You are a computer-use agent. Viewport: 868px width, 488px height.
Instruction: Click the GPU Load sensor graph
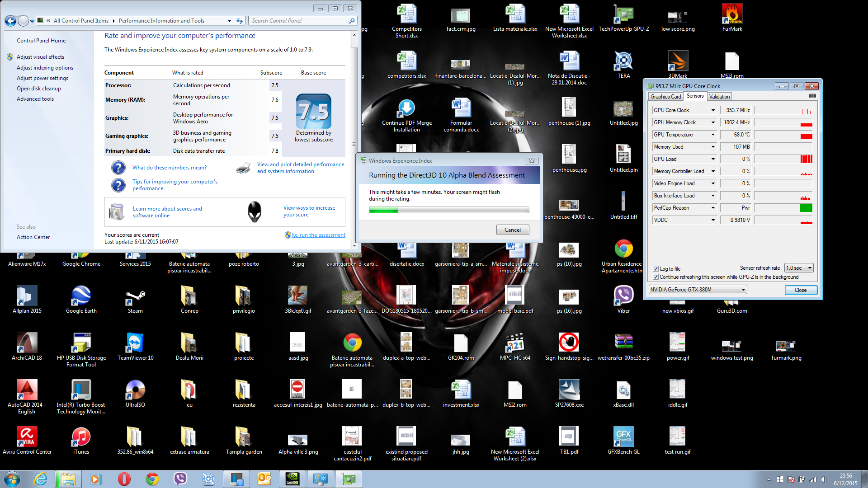[x=783, y=159]
